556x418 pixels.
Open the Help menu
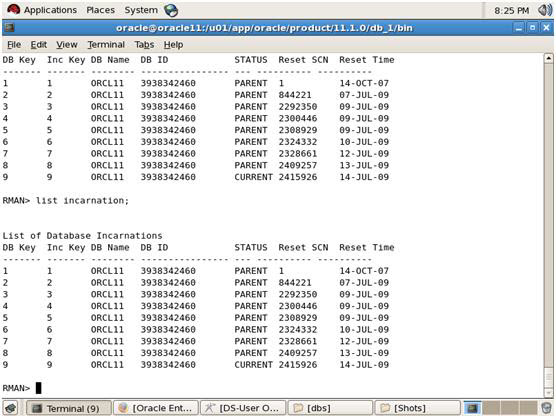tap(173, 45)
